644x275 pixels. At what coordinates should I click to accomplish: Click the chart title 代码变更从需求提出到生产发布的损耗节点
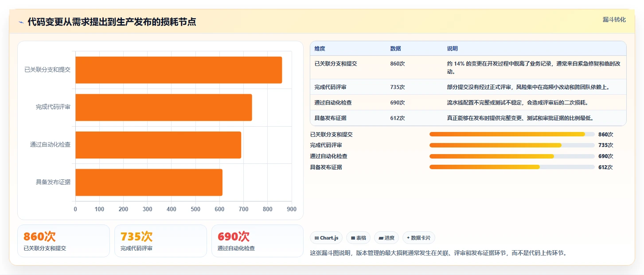click(x=112, y=22)
